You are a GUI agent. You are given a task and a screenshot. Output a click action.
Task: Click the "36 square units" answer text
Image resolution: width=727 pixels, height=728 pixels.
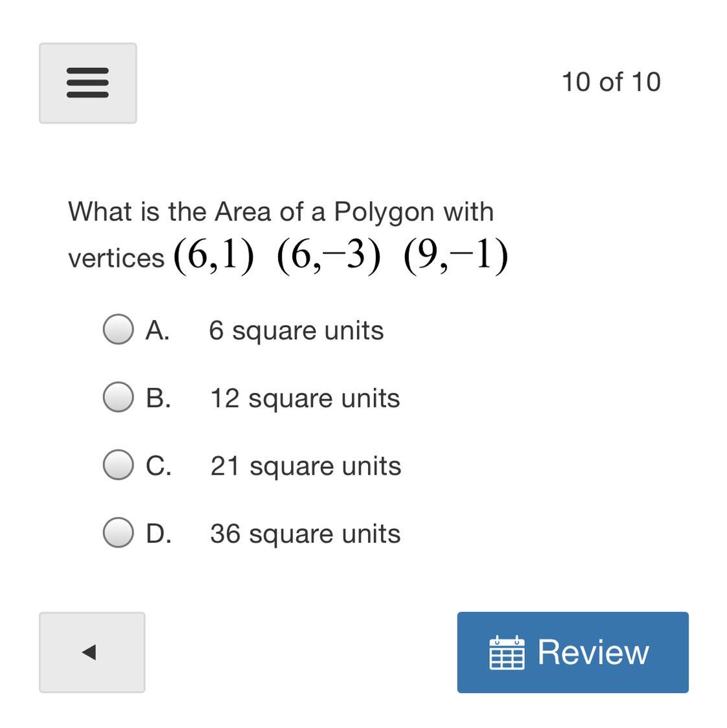(305, 534)
